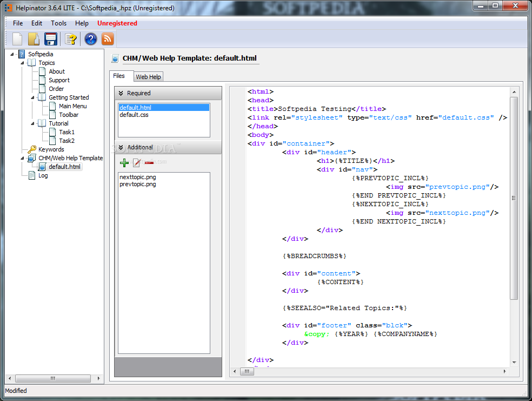
Task: Select prevtopic.png in Additional list
Action: click(x=138, y=184)
